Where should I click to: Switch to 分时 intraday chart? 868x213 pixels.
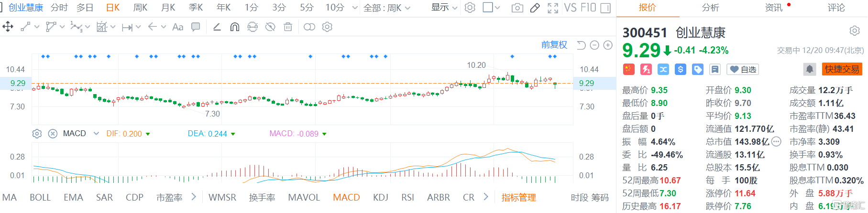pos(59,8)
